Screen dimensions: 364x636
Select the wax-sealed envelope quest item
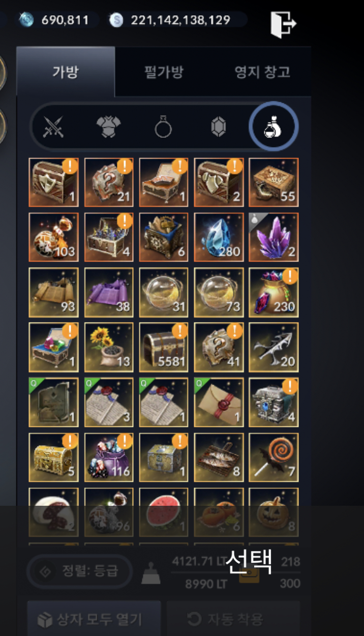click(x=219, y=402)
